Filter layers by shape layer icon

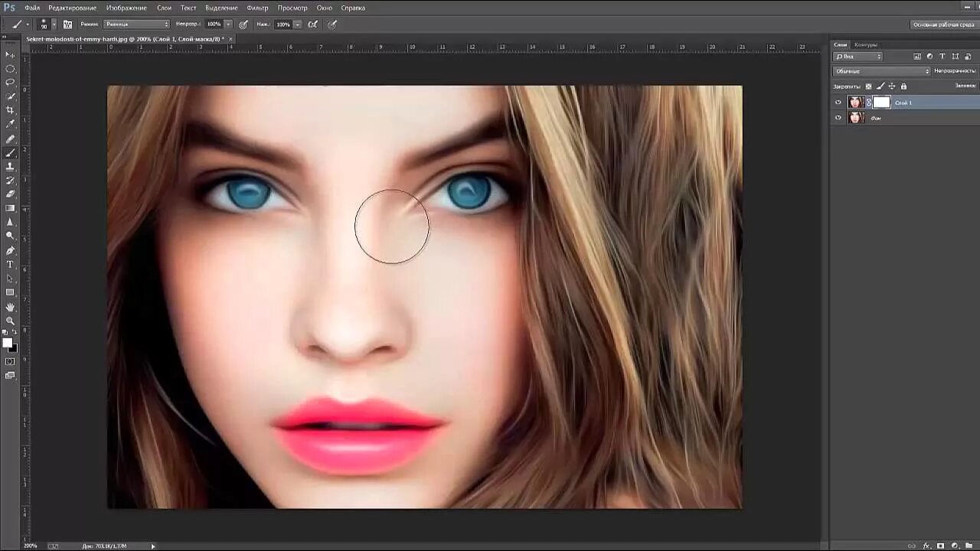pyautogui.click(x=955, y=57)
